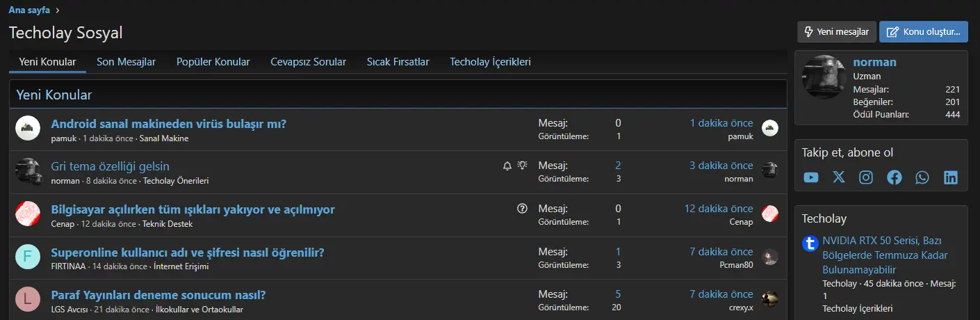Click crexy.x last-poster avatar
The width and height of the screenshot is (980, 320).
pos(770,300)
